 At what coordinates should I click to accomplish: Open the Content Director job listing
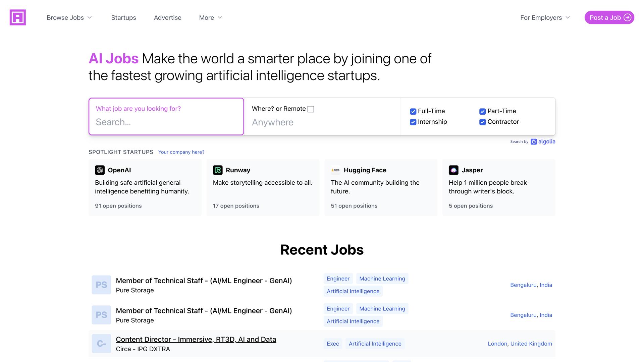tap(196, 339)
